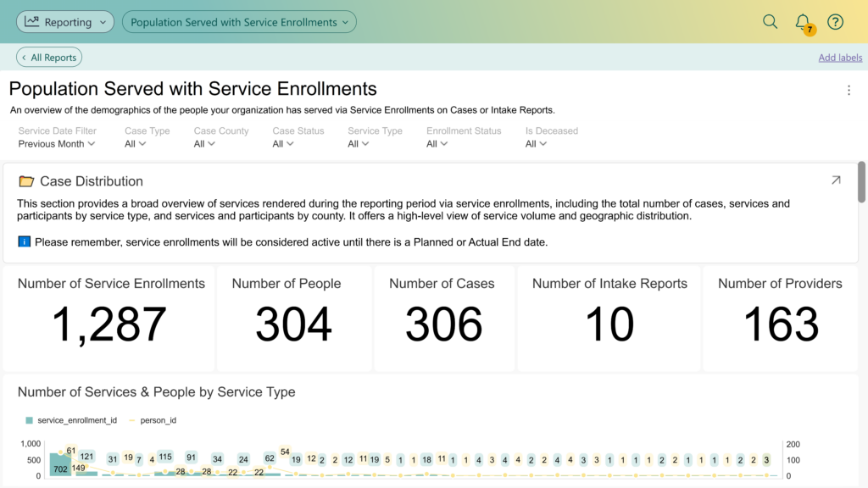
Task: Open the help question mark icon
Action: click(835, 21)
